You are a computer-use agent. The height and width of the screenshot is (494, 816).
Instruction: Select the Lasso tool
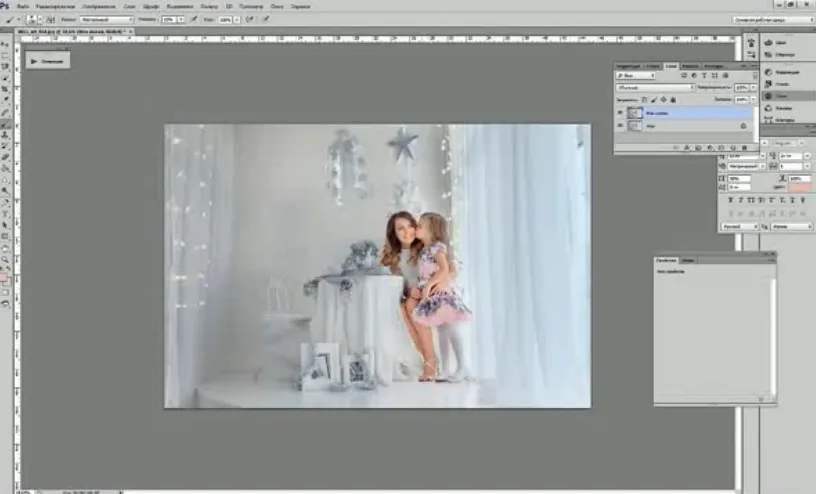click(6, 67)
